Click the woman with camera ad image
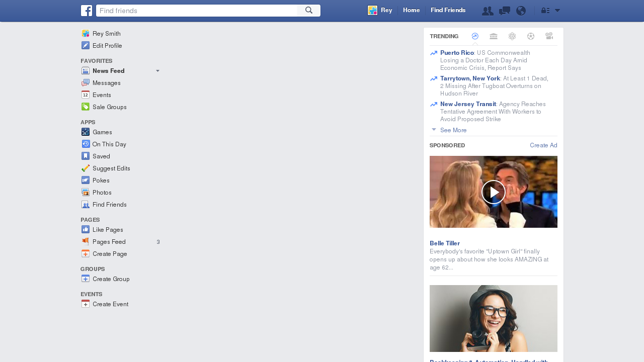The height and width of the screenshot is (362, 644). [494, 319]
